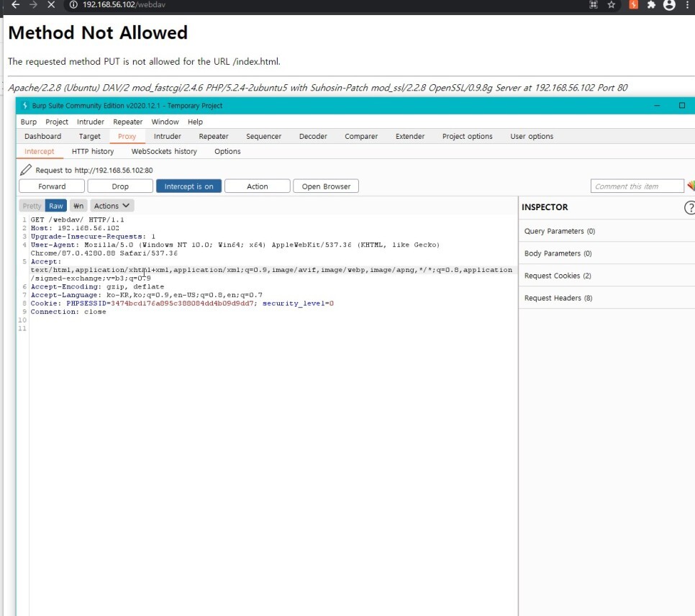Click the Host: 192.168.56.102 header line

click(75, 228)
